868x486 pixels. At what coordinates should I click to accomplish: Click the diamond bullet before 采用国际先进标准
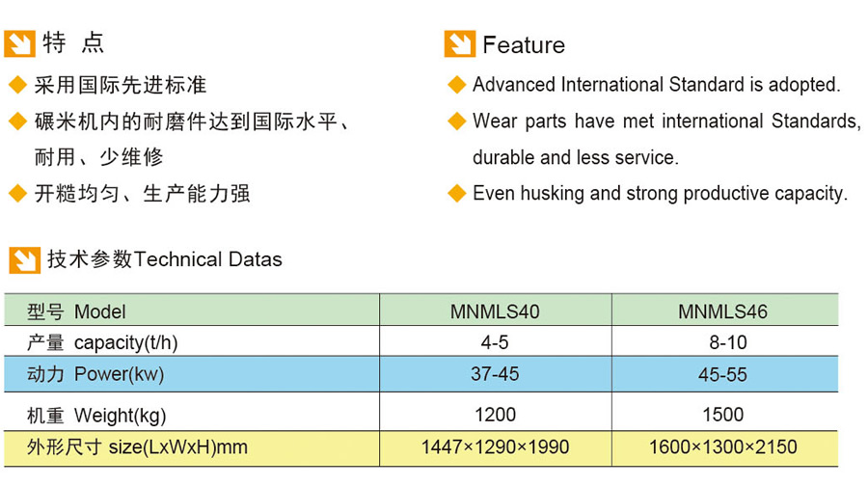point(17,86)
